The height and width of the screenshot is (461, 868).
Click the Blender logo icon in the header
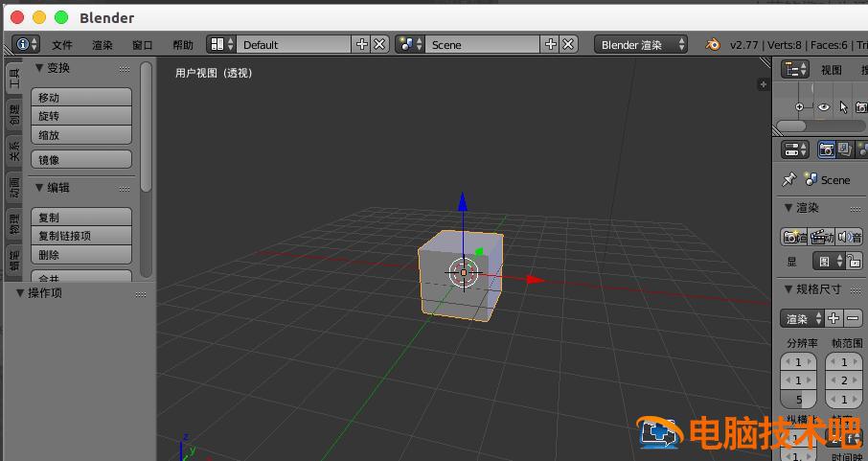tap(713, 44)
